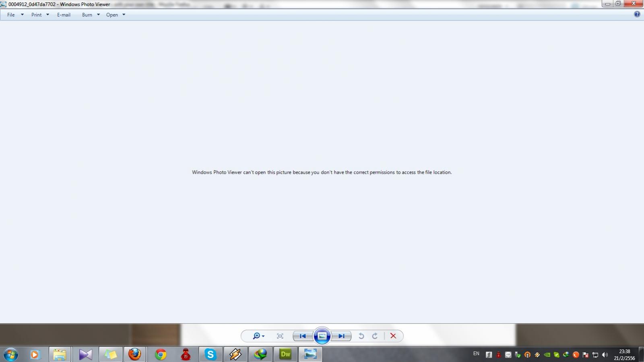
Task: Open red figure app in taskbar
Action: [x=186, y=354]
